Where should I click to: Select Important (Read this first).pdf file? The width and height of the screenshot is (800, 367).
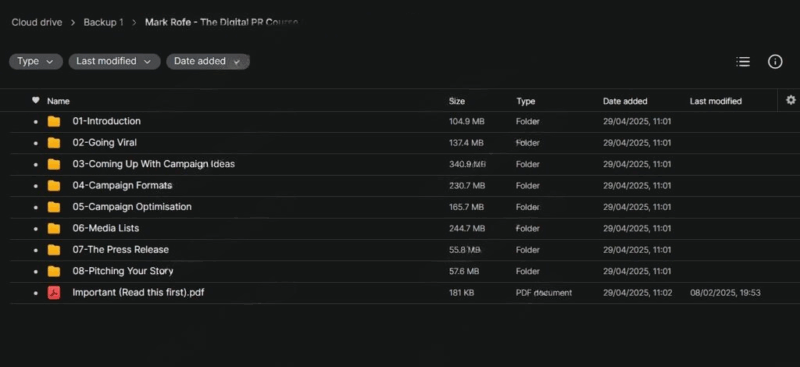pos(138,292)
